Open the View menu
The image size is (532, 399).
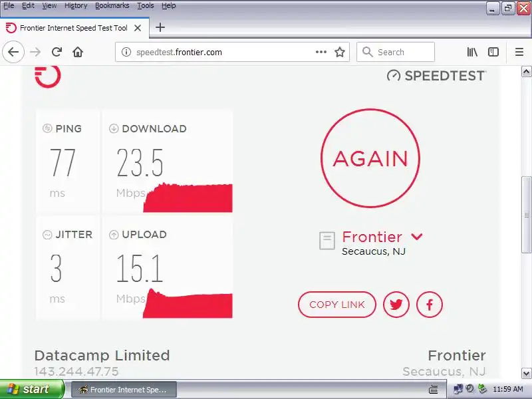pos(49,6)
